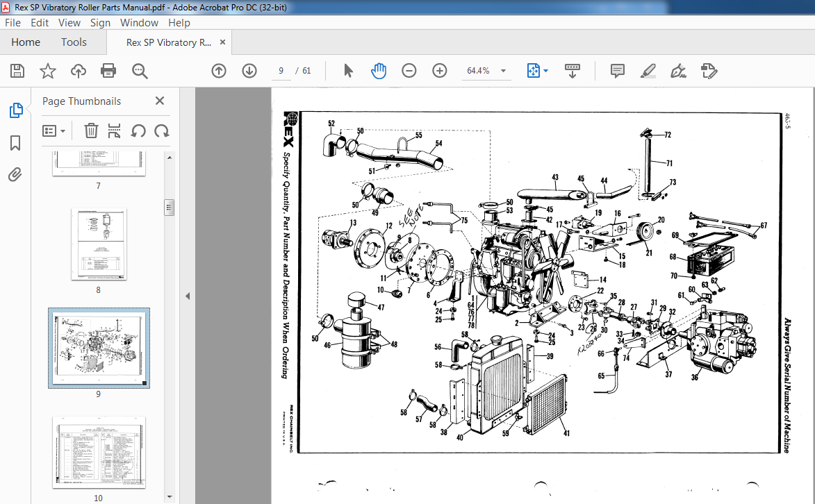Add the file to starred with star icon
This screenshot has height=504, width=815.
click(x=48, y=71)
